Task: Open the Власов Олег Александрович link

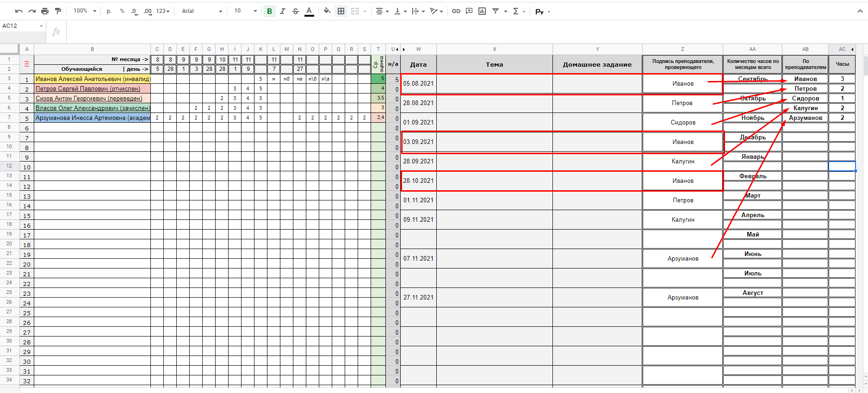Action: 93,108
